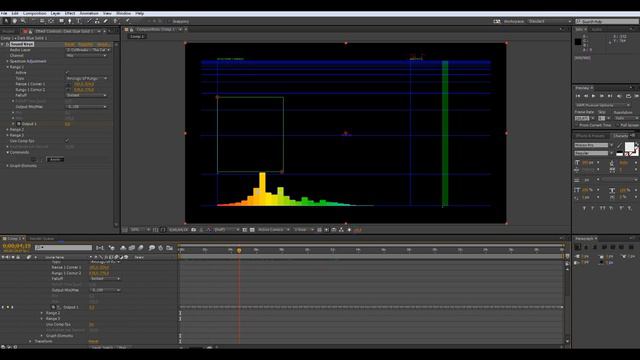640x360 pixels.
Task: Click the Search Help field
Action: (x=607, y=21)
